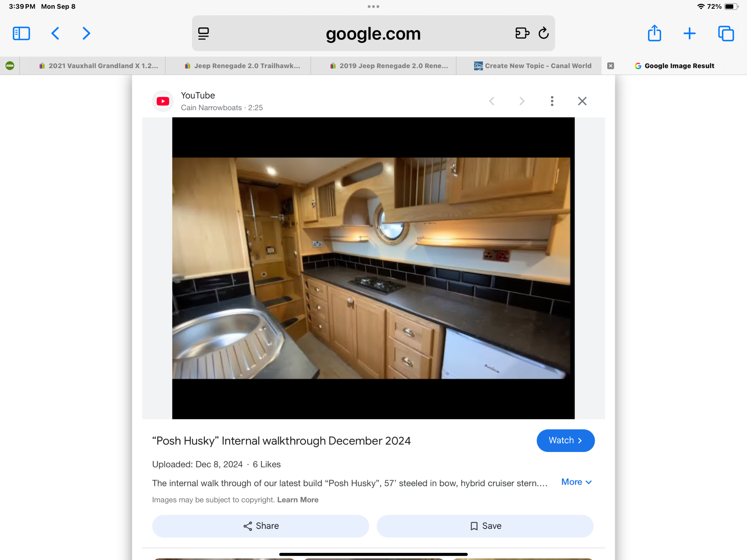This screenshot has width=747, height=560.
Task: Expand description with More chevron
Action: 576,482
